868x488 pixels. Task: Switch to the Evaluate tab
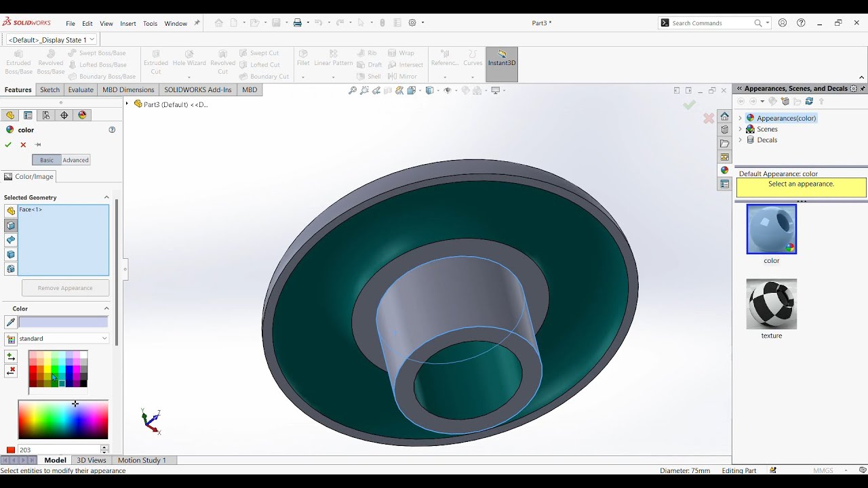pyautogui.click(x=81, y=89)
